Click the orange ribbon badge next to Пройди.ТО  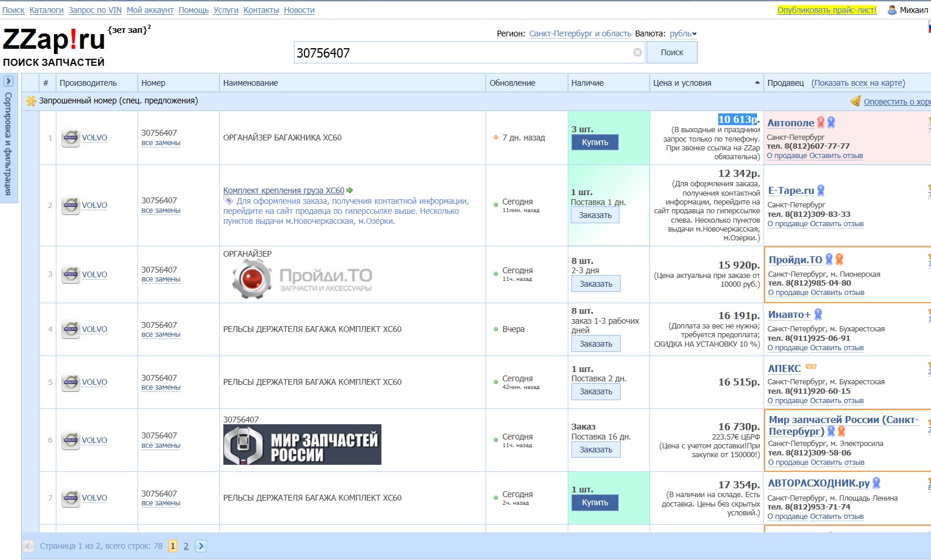tap(839, 259)
